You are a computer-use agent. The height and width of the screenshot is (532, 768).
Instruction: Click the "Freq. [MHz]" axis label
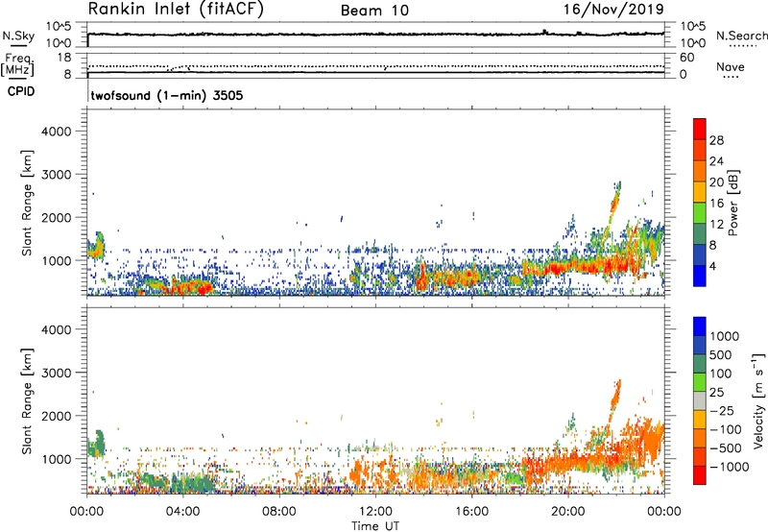click(x=17, y=64)
